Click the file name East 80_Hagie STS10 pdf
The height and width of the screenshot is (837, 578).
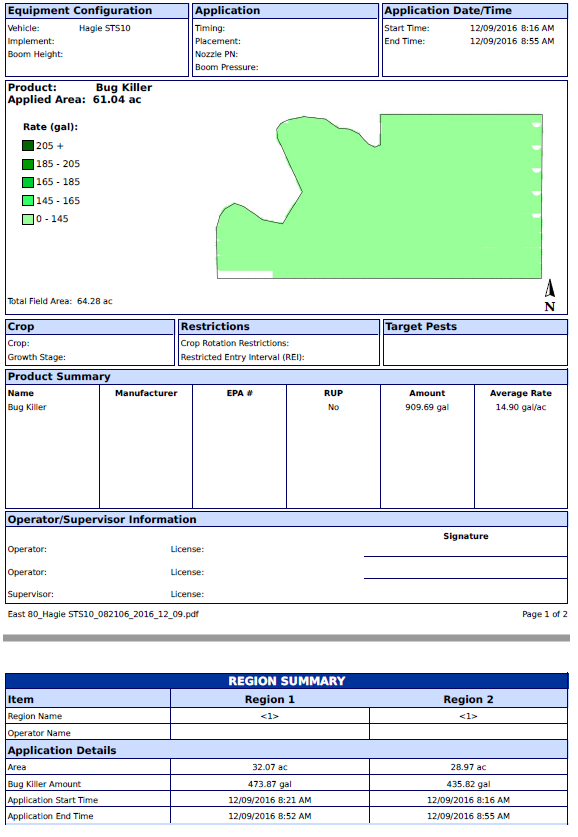(x=103, y=614)
